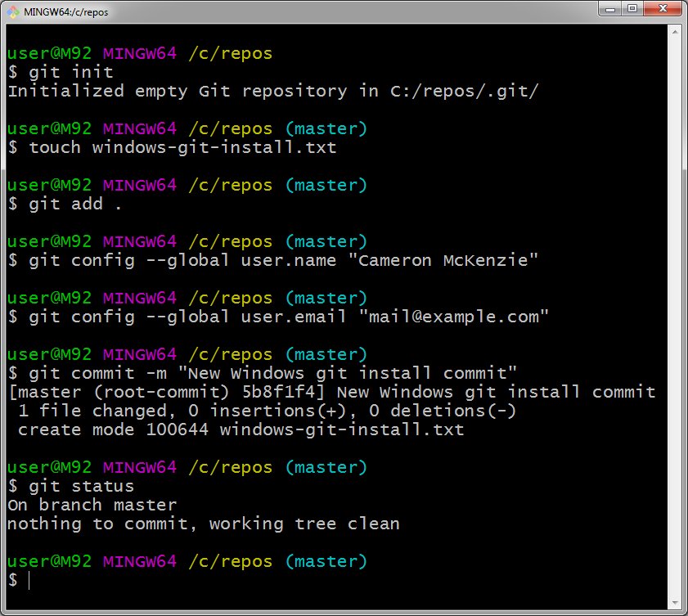Maximize the MINGW64 terminal window
This screenshot has height=616, width=688.
point(632,10)
